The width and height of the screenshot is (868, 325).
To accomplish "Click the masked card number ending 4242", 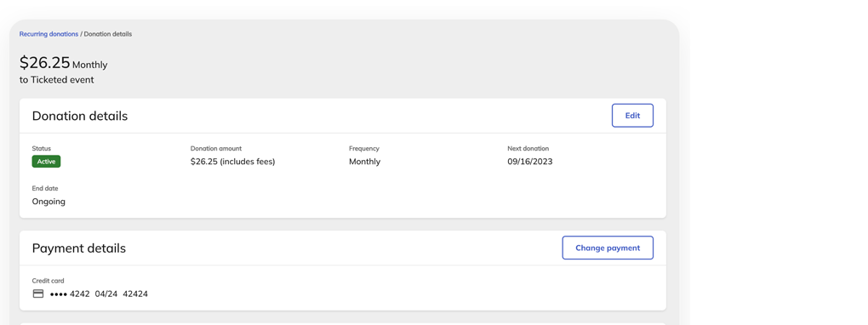I will point(69,294).
